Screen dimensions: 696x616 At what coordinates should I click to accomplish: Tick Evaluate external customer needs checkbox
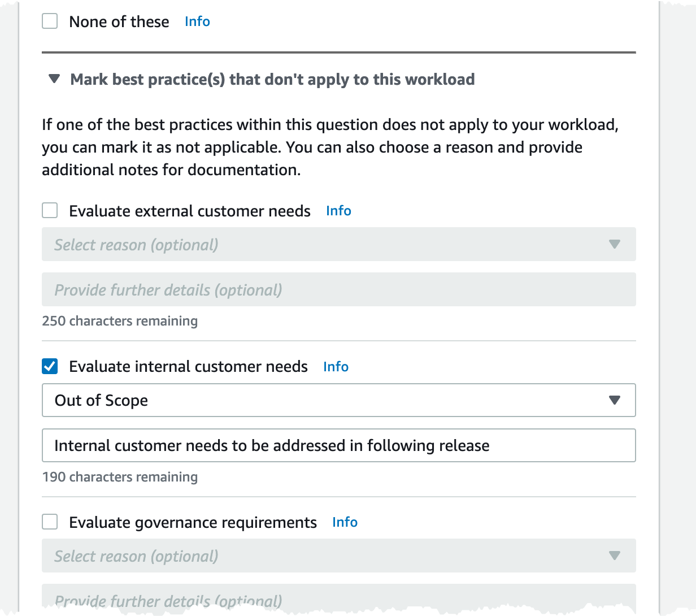50,211
